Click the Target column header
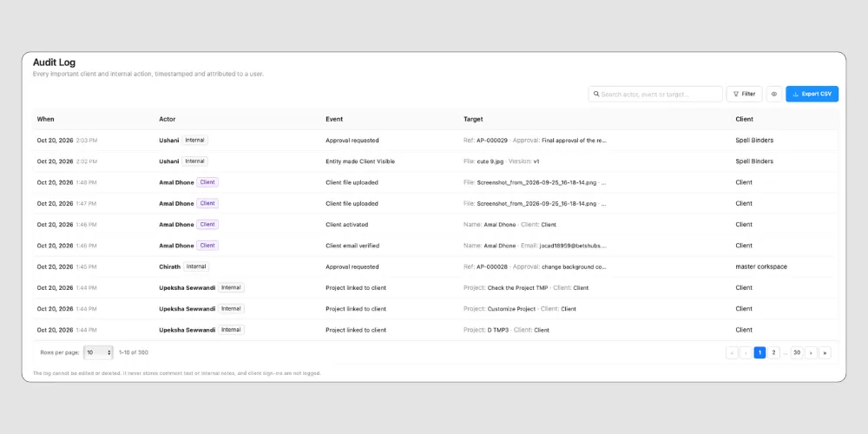Screen dimensions: 868x434 (473, 119)
